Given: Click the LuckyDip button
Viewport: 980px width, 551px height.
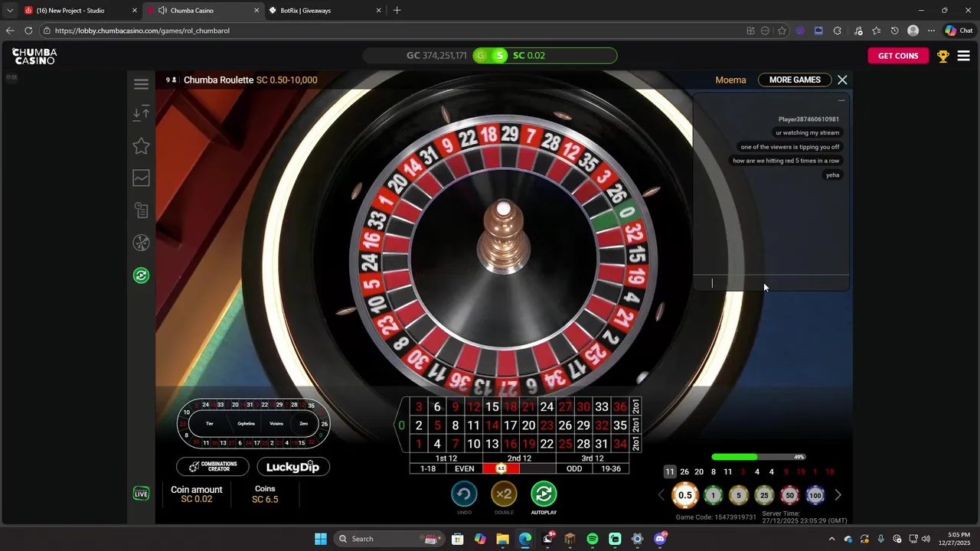Looking at the screenshot, I should click(x=292, y=467).
